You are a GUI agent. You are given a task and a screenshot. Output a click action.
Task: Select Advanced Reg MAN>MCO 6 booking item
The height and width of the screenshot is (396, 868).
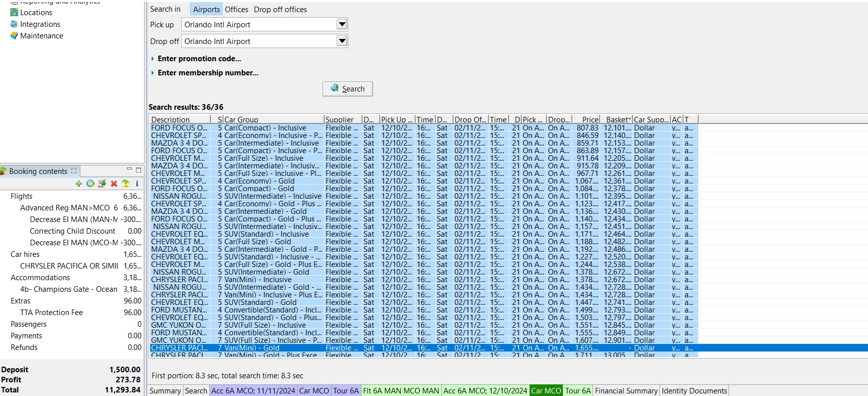(x=71, y=208)
